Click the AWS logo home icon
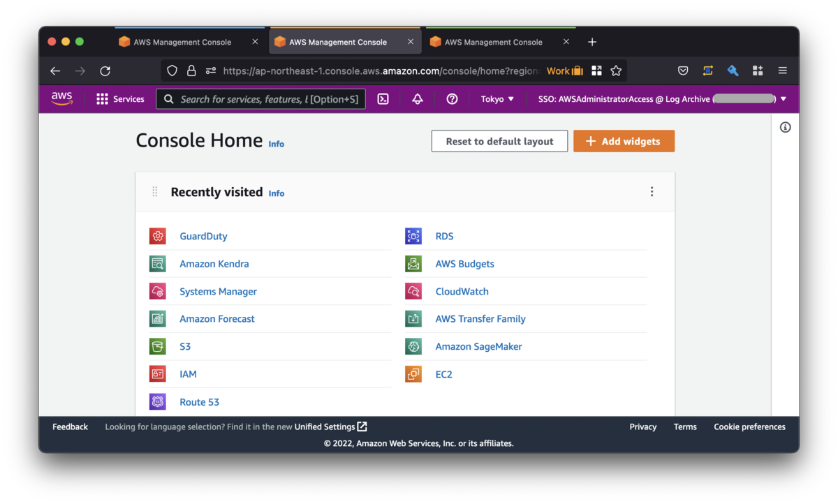 click(x=62, y=98)
